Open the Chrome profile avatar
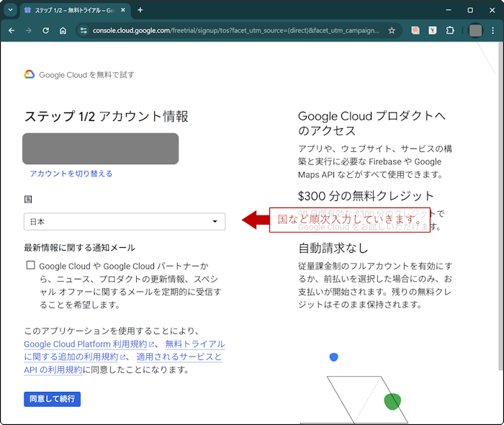 (475, 31)
